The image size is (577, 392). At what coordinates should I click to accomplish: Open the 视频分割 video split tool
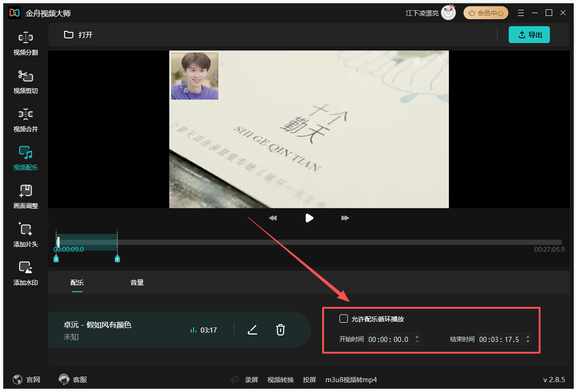[x=26, y=44]
